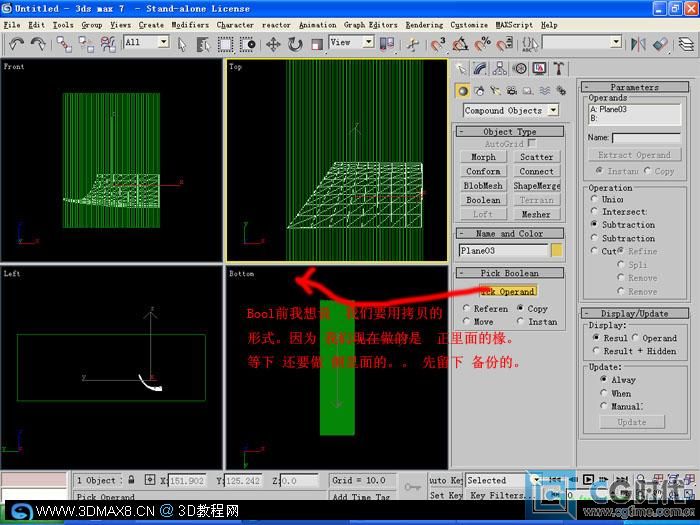This screenshot has width=700, height=525.
Task: Open the MAXScript menu
Action: coord(514,25)
